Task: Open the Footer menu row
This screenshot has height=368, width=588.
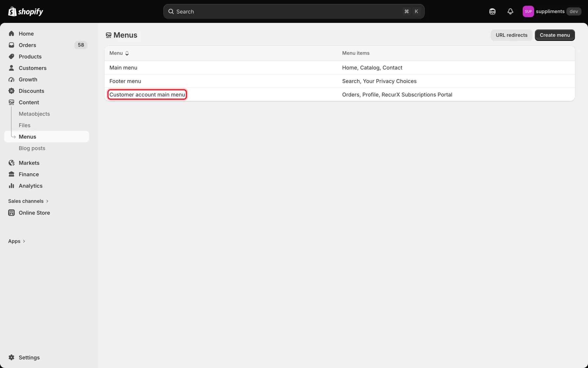Action: pyautogui.click(x=339, y=81)
